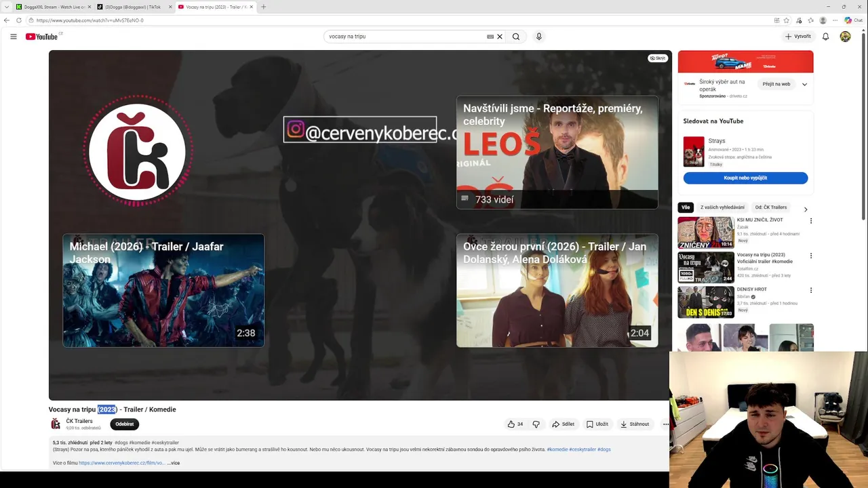Open the on-screen keyboard in search box
The width and height of the screenshot is (868, 488).
(x=490, y=37)
